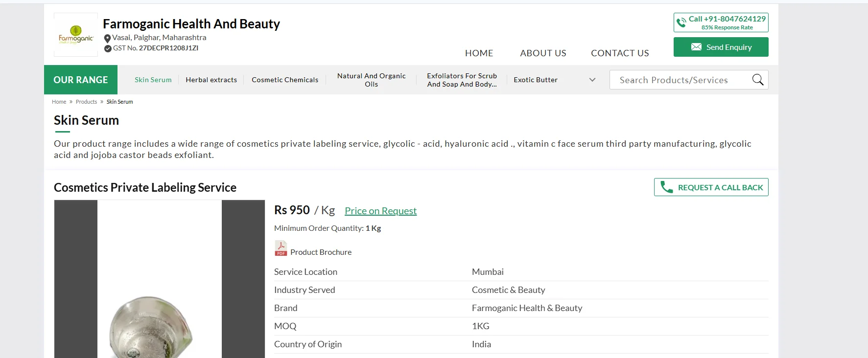
Task: Click the GST verified checkmark icon
Action: (108, 48)
